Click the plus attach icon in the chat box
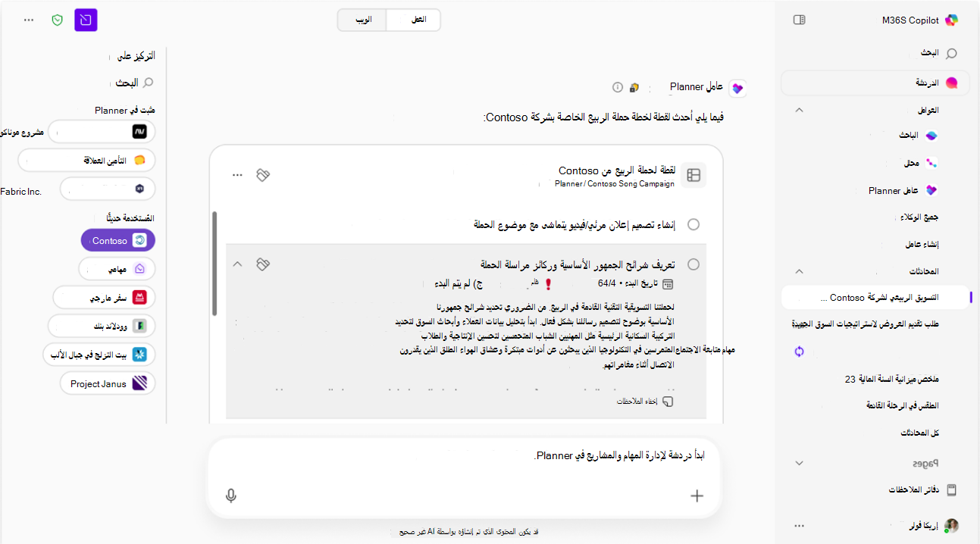 pos(697,496)
